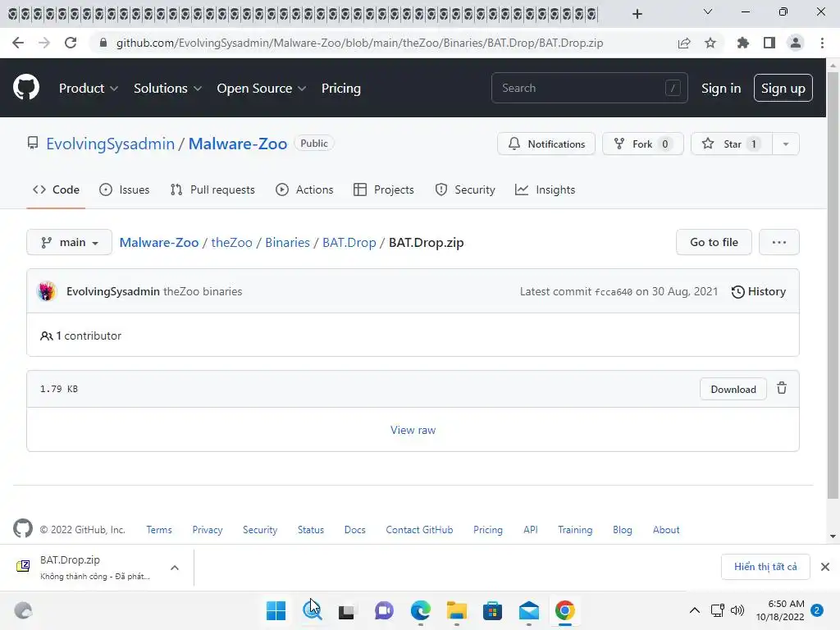Image resolution: width=840 pixels, height=630 pixels.
Task: Click the View raw link
Action: coord(413,430)
